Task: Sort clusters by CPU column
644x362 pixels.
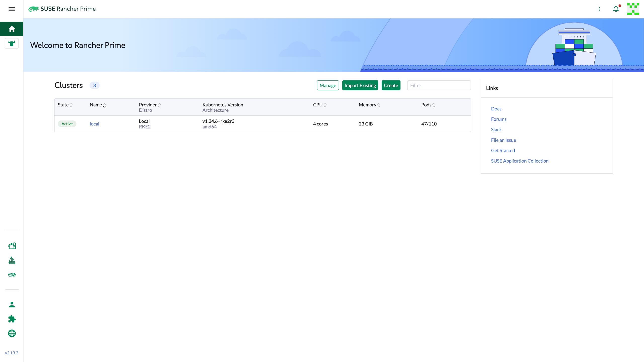Action: coord(320,105)
